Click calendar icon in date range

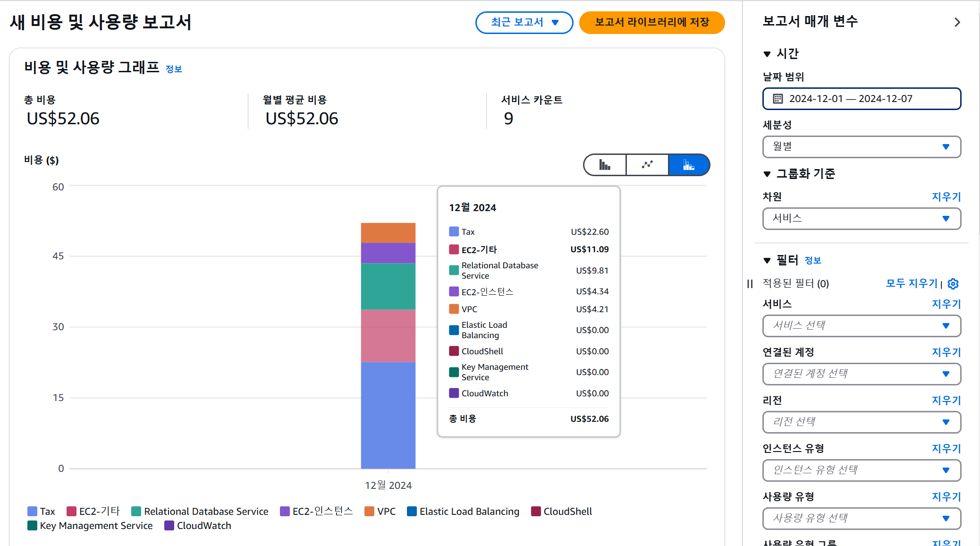[777, 99]
